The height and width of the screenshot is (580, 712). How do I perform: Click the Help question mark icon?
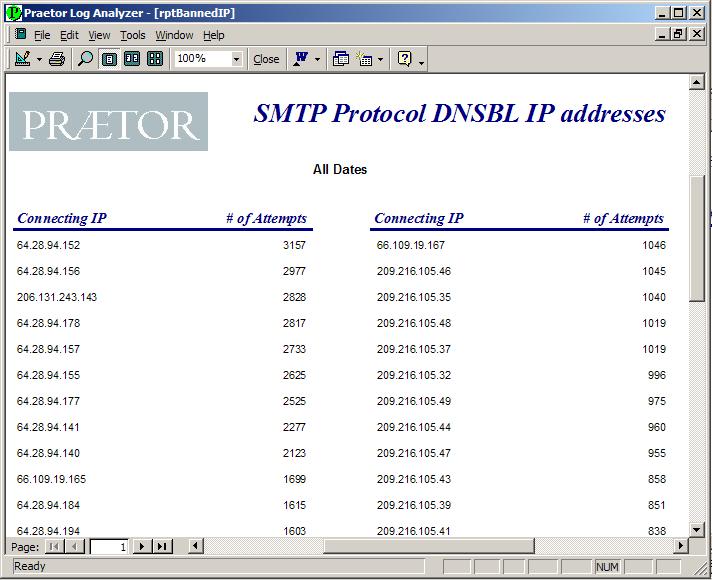pyautogui.click(x=405, y=59)
